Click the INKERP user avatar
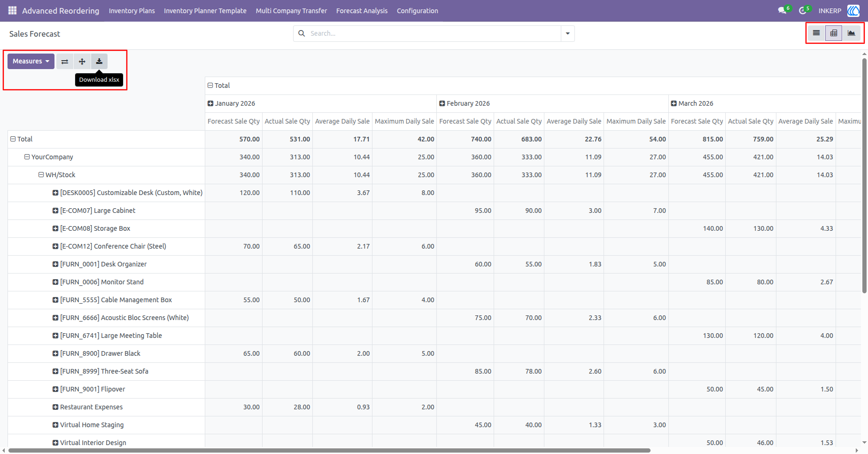Screen dimensions: 868x454 coord(853,10)
